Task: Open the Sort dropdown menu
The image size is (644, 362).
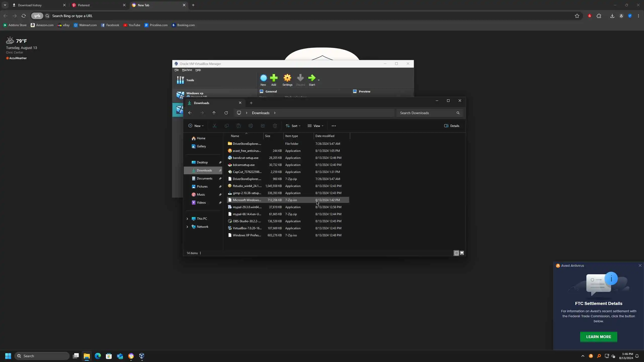Action: pyautogui.click(x=293, y=126)
